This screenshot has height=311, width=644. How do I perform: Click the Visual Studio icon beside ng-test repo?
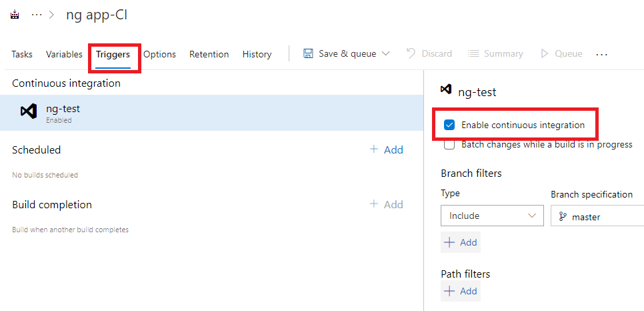click(x=29, y=111)
